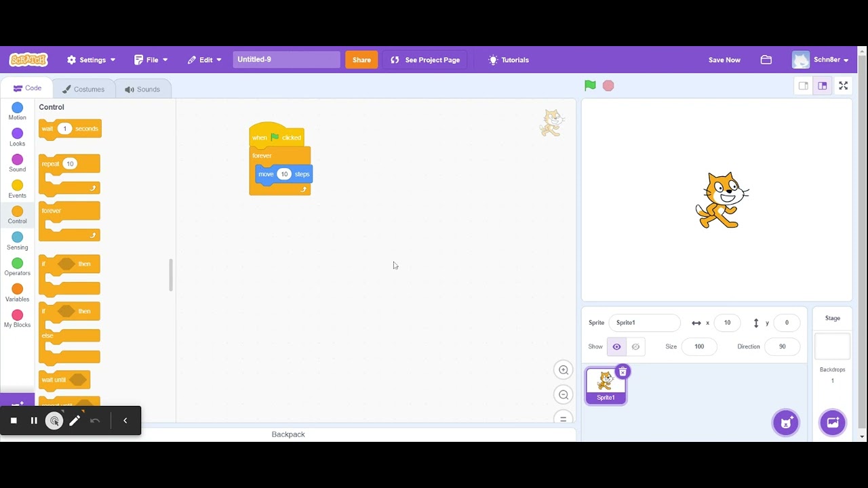Click the red stop sign
This screenshot has width=868, height=488.
(608, 85)
